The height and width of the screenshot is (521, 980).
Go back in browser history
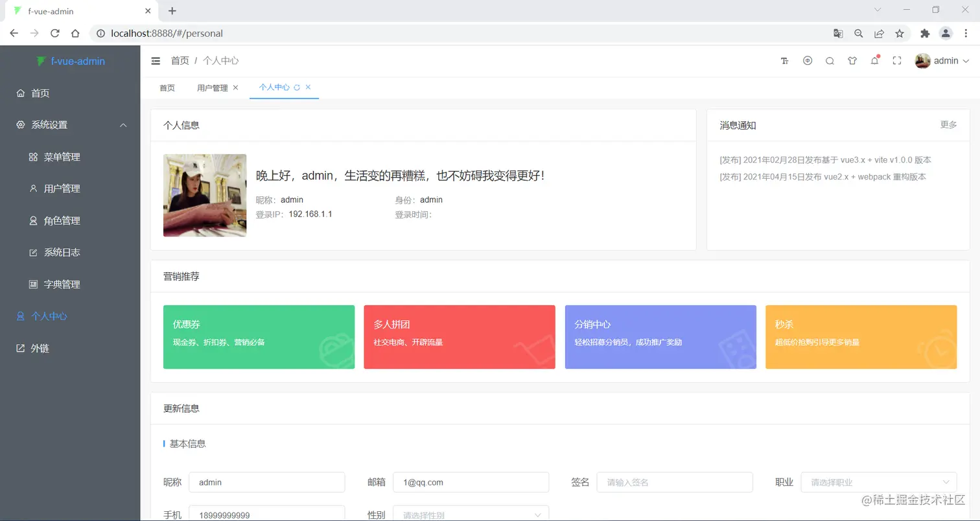[x=14, y=33]
